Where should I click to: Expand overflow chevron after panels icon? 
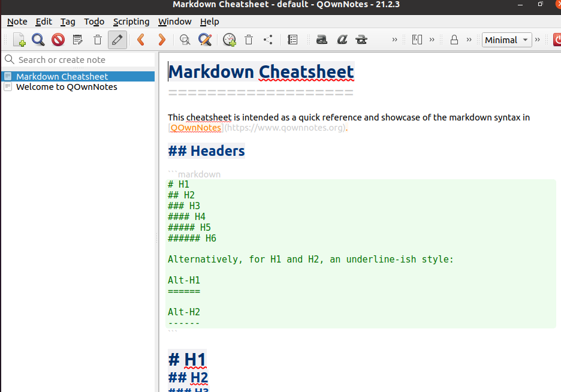tap(432, 40)
